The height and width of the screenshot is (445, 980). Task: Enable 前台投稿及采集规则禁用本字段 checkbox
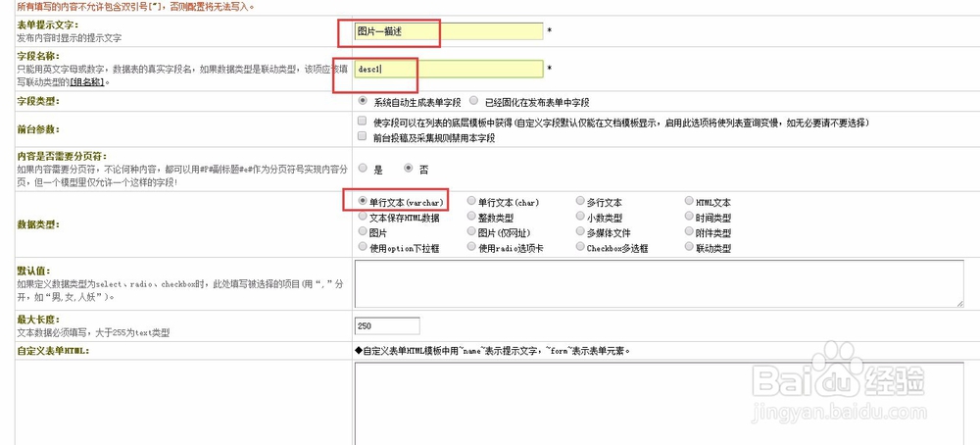pos(362,137)
